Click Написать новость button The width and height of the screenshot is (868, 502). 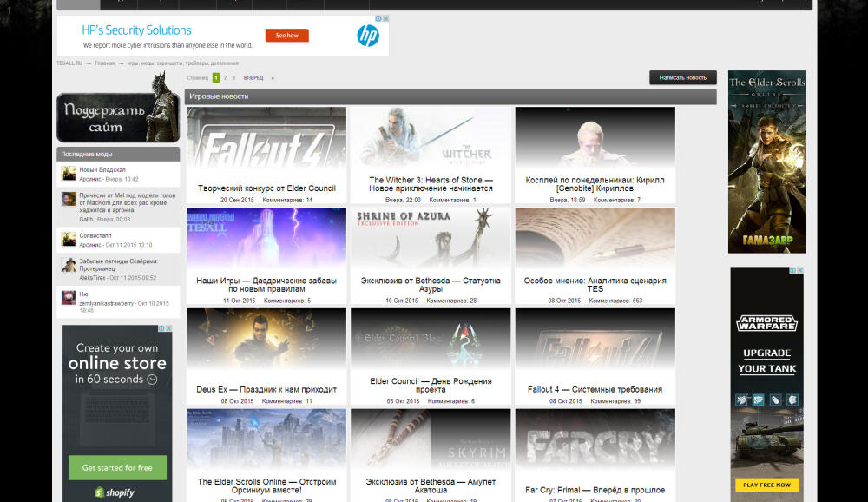click(682, 77)
